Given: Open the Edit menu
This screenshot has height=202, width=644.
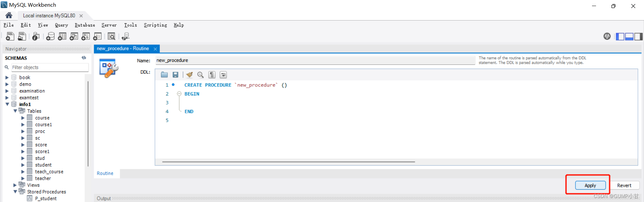Looking at the screenshot, I should coord(26,25).
